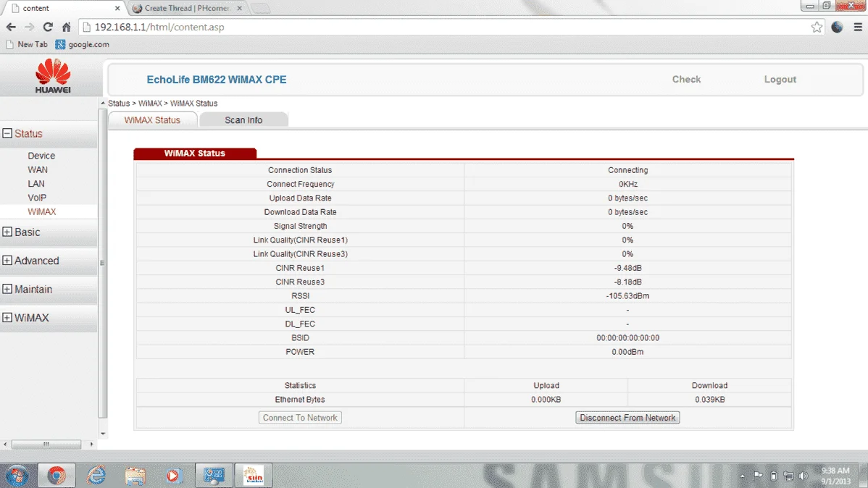The image size is (868, 488).
Task: Click the Huawei logo
Action: 53,76
